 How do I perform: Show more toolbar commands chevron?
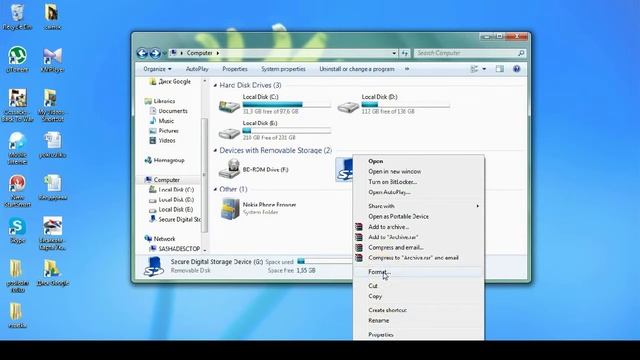point(407,69)
